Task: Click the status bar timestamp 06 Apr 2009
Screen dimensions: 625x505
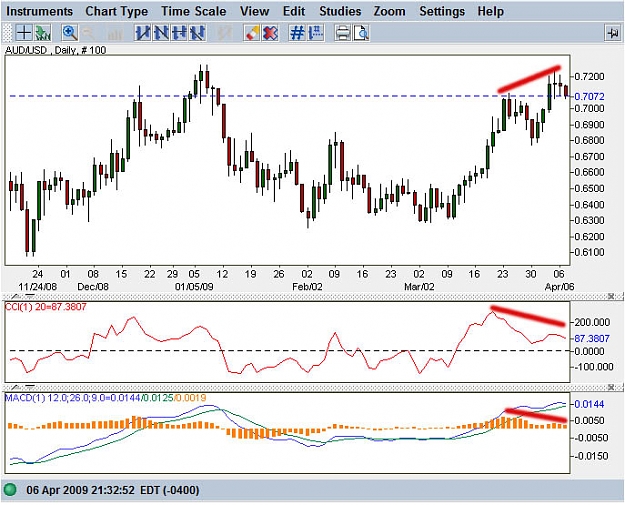Action: click(113, 489)
